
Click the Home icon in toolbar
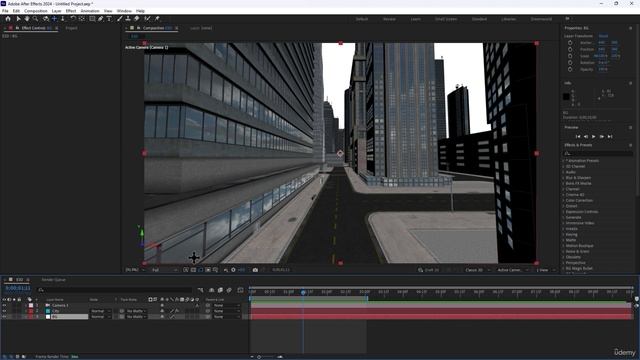pyautogui.click(x=8, y=19)
